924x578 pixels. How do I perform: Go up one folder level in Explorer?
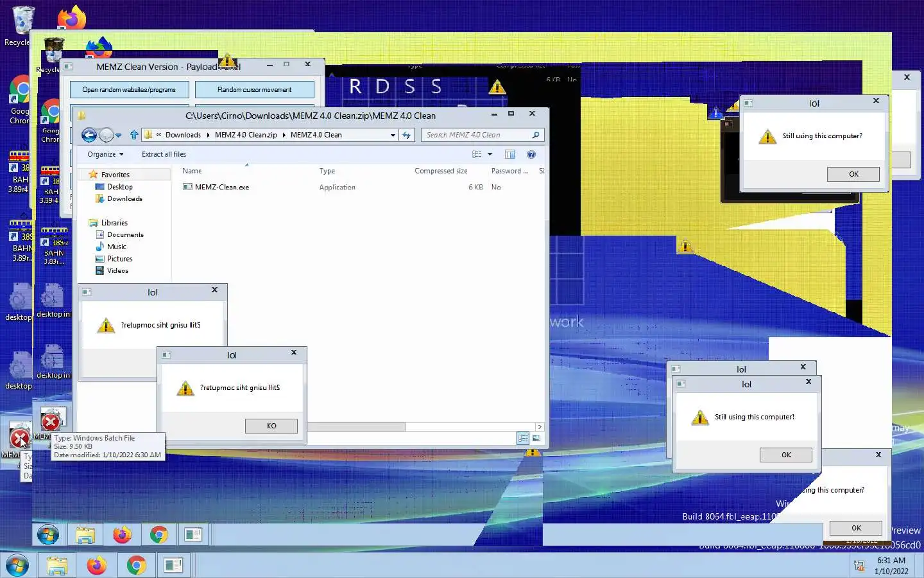click(133, 135)
